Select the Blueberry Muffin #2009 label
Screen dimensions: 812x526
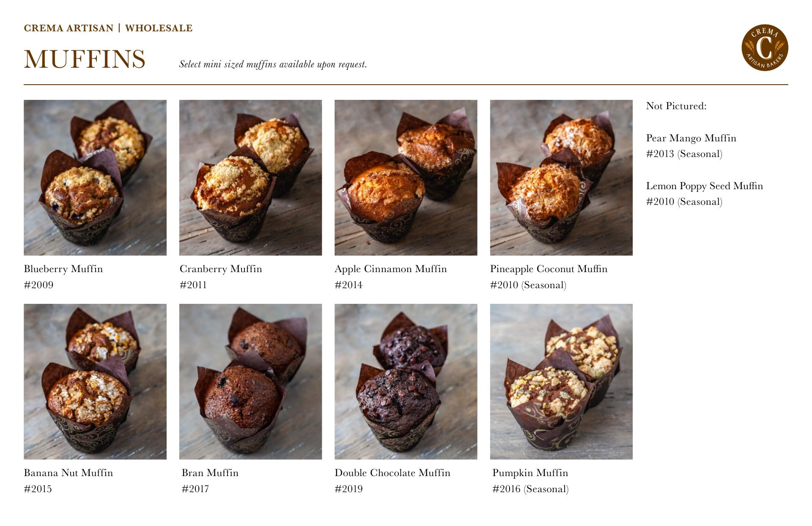point(63,277)
